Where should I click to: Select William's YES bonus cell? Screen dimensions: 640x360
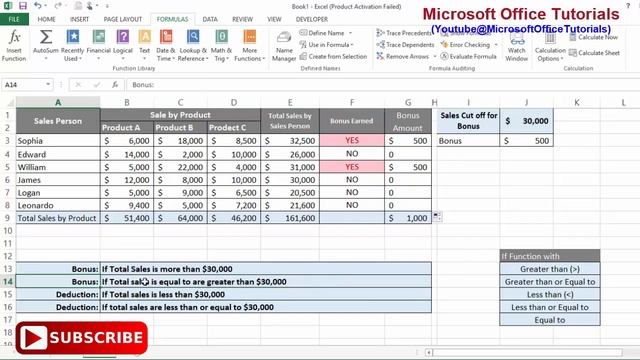pyautogui.click(x=352, y=167)
